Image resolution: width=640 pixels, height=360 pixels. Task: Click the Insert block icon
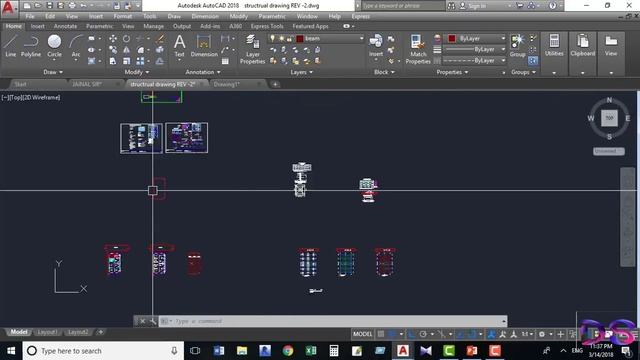tap(376, 46)
